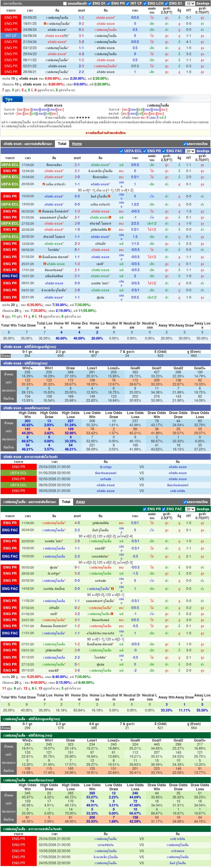Toggle แสดงรายละเอียด checkbox in West Ham section

[185, 502]
